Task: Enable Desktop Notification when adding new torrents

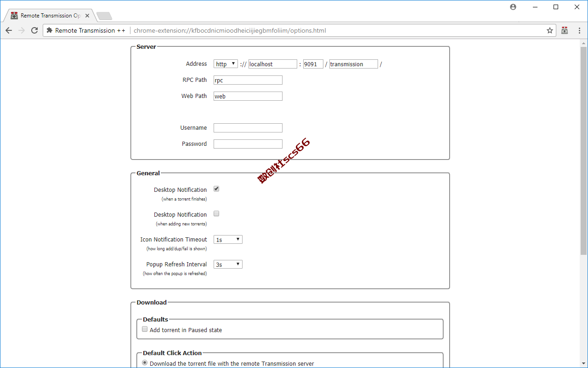Action: (216, 214)
